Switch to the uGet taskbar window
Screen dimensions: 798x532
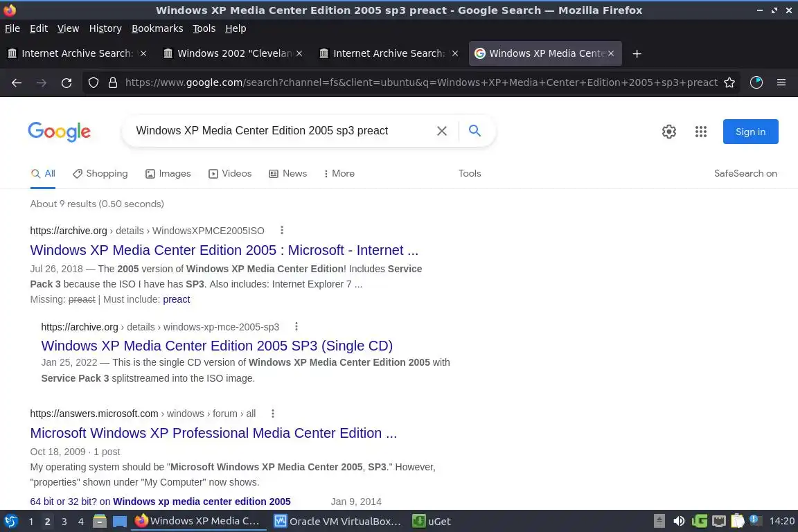432,522
